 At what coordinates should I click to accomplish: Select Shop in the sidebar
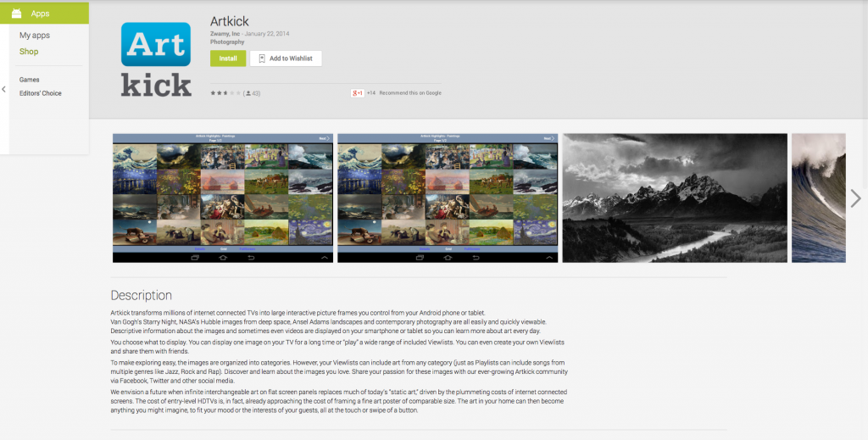(29, 52)
